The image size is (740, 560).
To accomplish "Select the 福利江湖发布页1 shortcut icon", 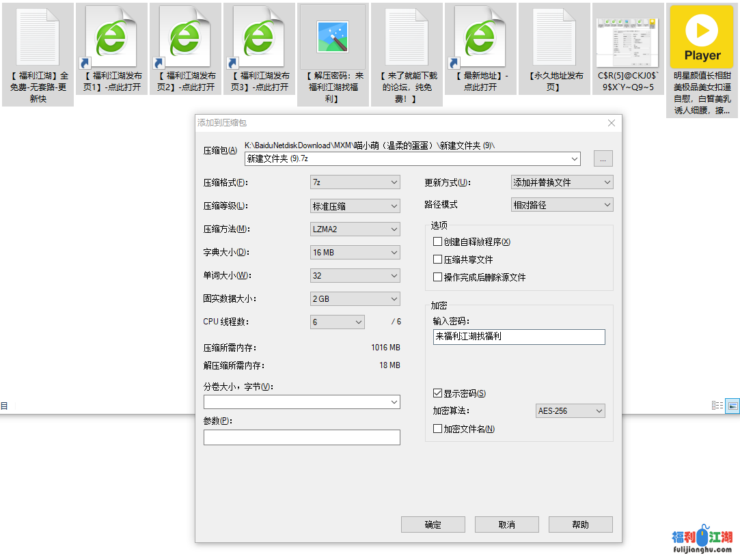I will [111, 38].
